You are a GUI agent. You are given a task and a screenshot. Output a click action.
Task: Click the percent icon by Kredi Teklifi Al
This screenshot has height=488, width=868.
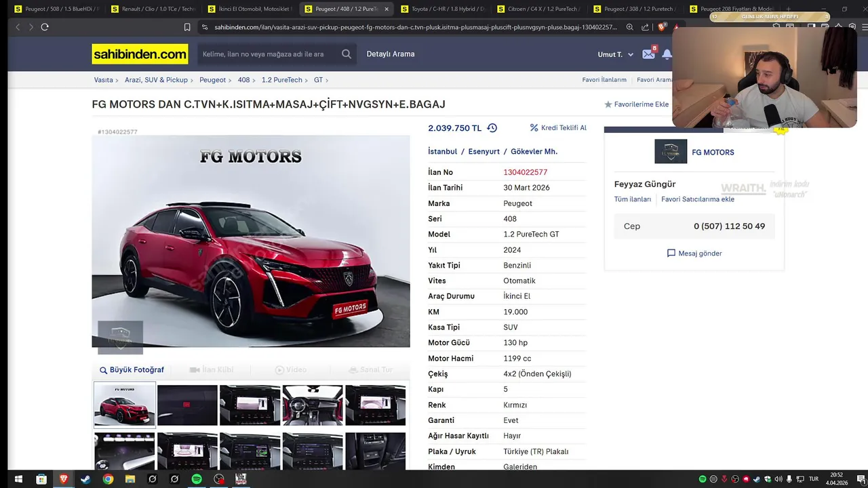(x=534, y=127)
